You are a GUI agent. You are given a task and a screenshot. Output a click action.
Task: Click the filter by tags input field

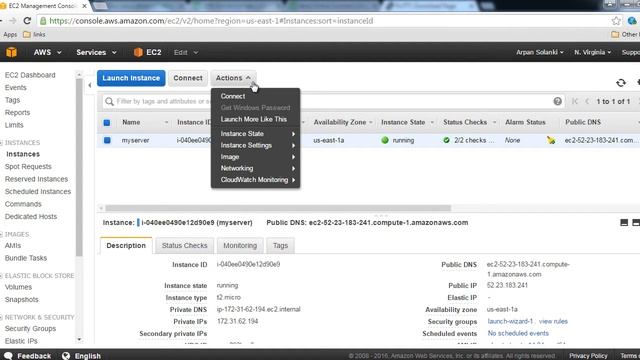click(x=333, y=101)
